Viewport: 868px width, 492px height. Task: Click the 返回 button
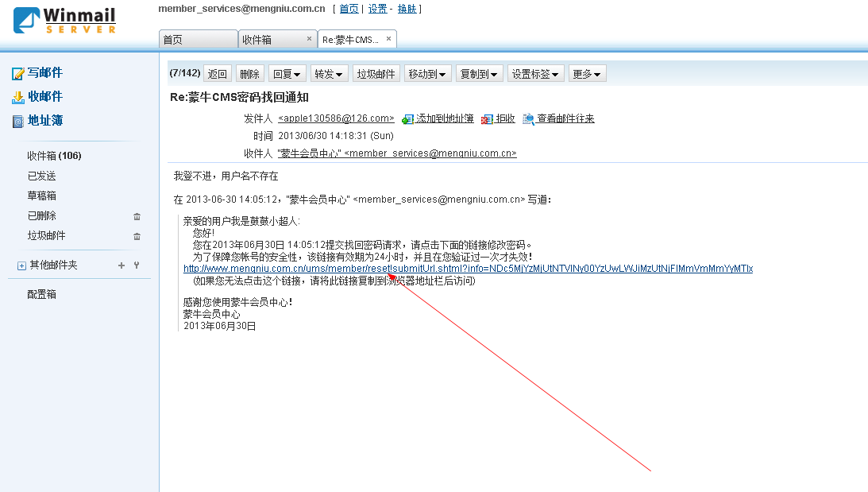217,74
